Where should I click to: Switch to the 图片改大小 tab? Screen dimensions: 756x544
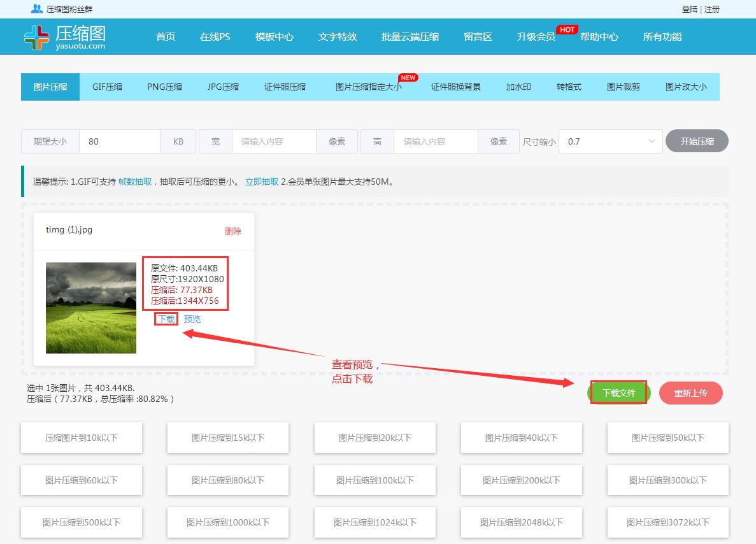(687, 87)
